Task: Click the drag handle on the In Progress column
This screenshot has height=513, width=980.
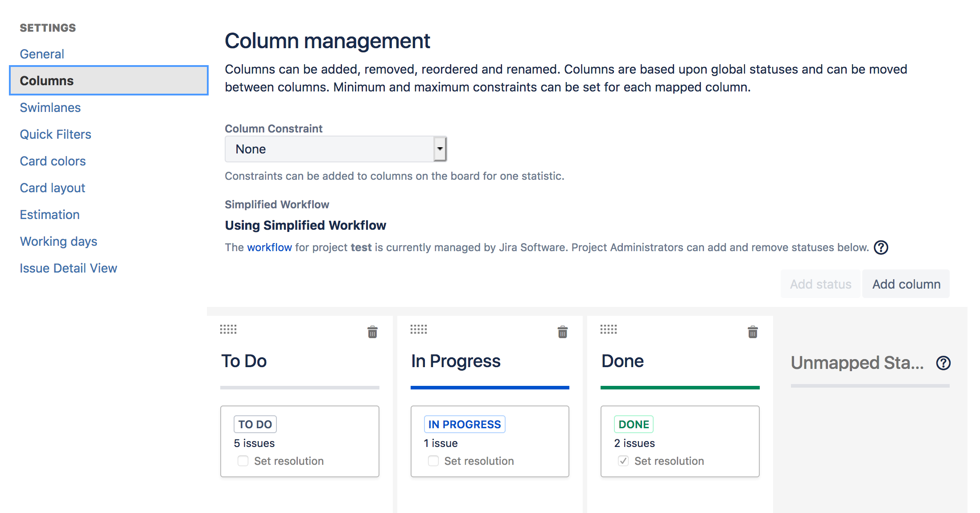Action: [x=418, y=329]
